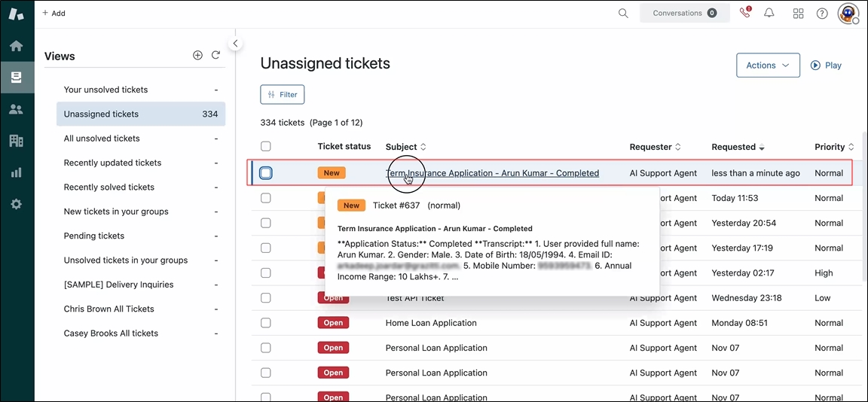Open the Home icon in sidebar
868x402 pixels.
16,46
